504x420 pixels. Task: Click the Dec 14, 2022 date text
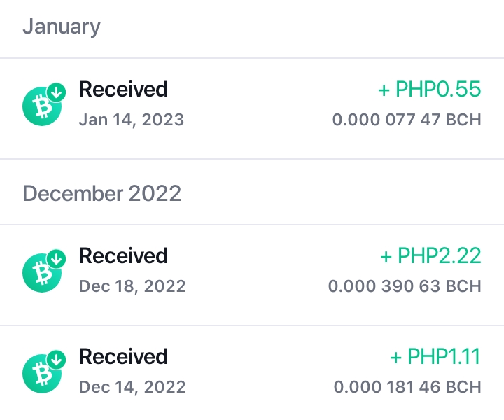click(132, 387)
